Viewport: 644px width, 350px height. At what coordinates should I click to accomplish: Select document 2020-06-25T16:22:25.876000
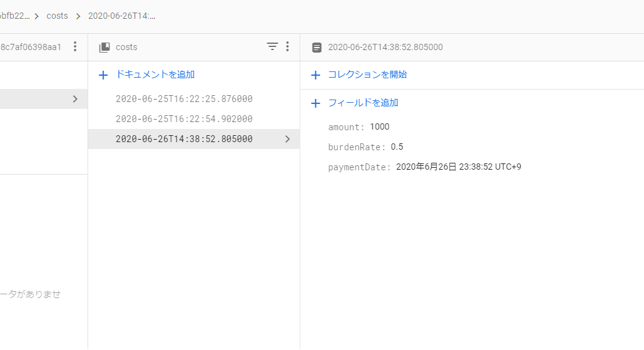(x=194, y=99)
